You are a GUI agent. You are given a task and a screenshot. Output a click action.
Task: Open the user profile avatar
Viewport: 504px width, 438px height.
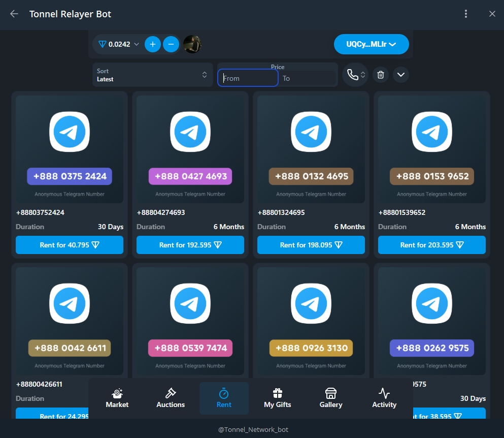point(192,44)
